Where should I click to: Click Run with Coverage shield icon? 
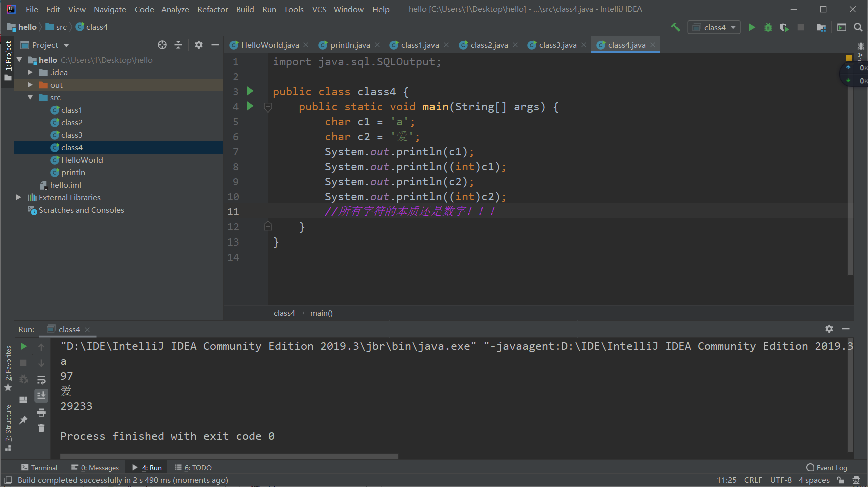[784, 27]
